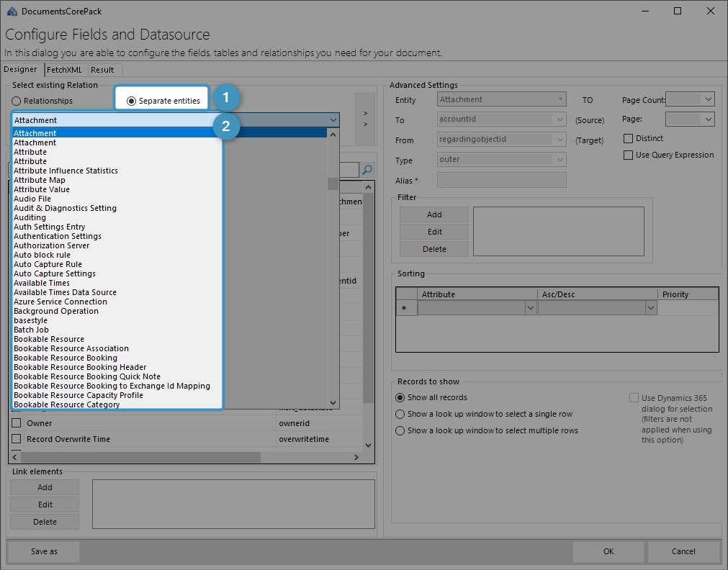Select the Relationships radio button
The image size is (728, 570).
coord(17,101)
